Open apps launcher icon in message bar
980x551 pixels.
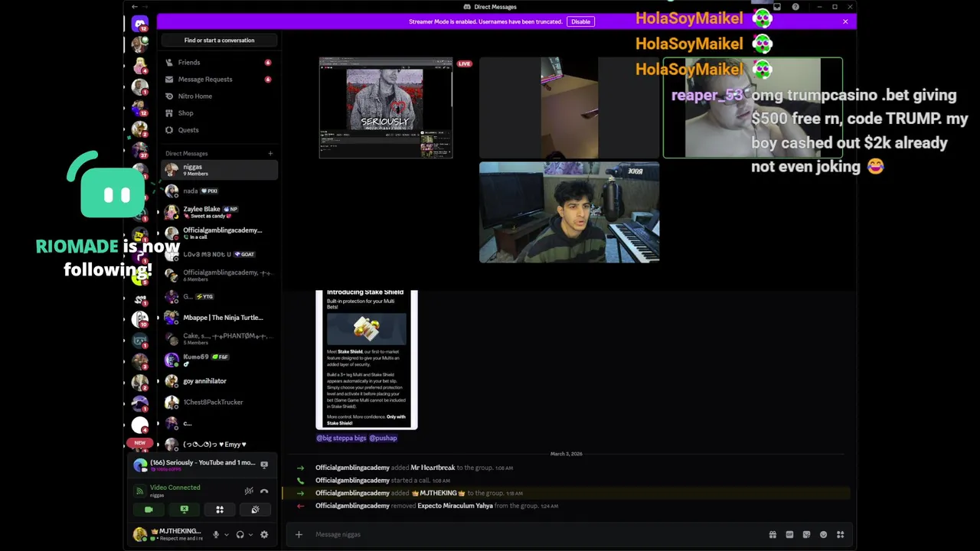click(840, 535)
